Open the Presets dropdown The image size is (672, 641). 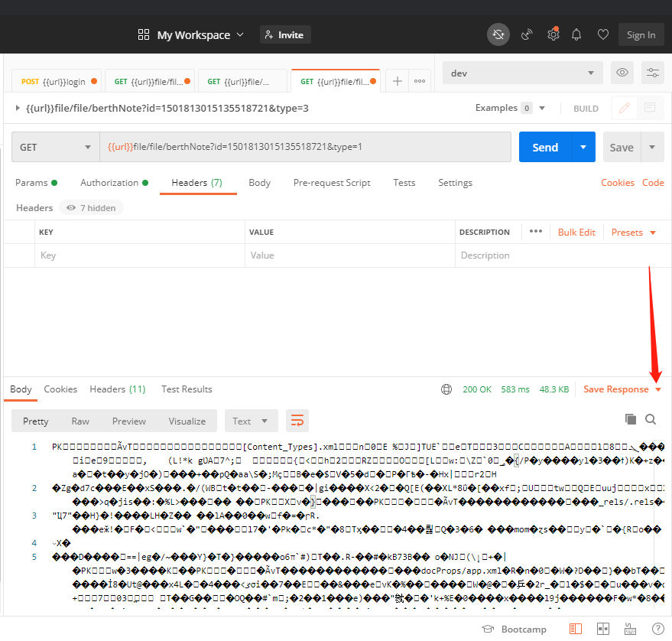[x=634, y=233]
